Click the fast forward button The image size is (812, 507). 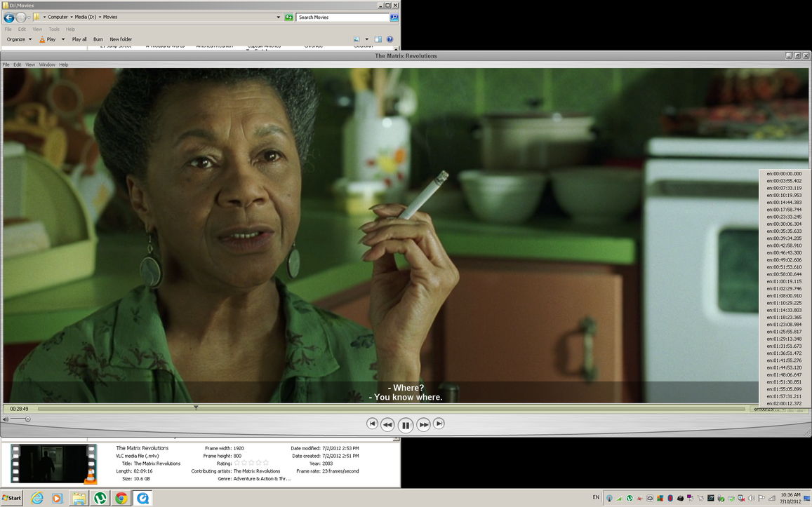(x=423, y=424)
